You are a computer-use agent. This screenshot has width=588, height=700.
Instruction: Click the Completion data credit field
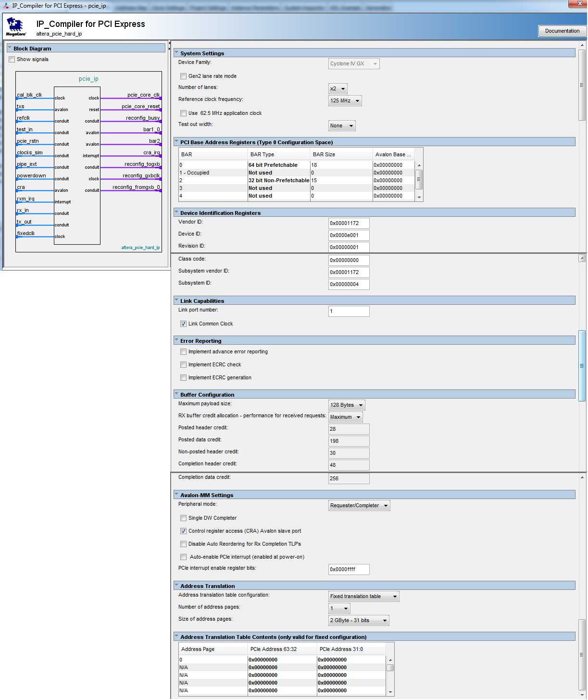pyautogui.click(x=349, y=479)
